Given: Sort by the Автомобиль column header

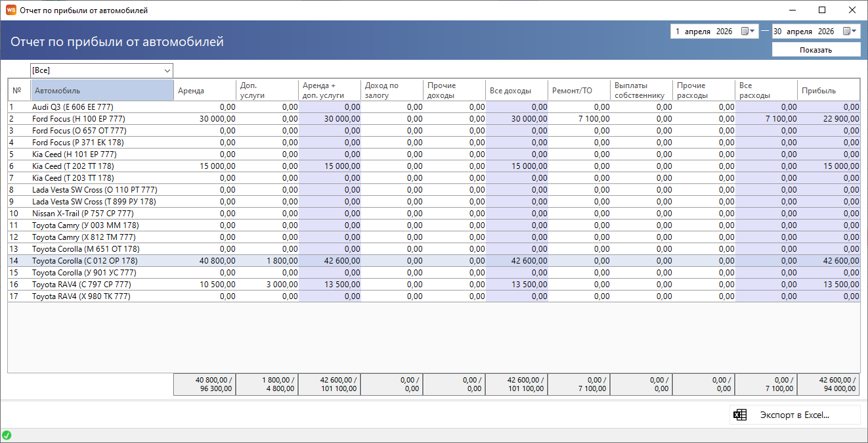Looking at the screenshot, I should 102,91.
